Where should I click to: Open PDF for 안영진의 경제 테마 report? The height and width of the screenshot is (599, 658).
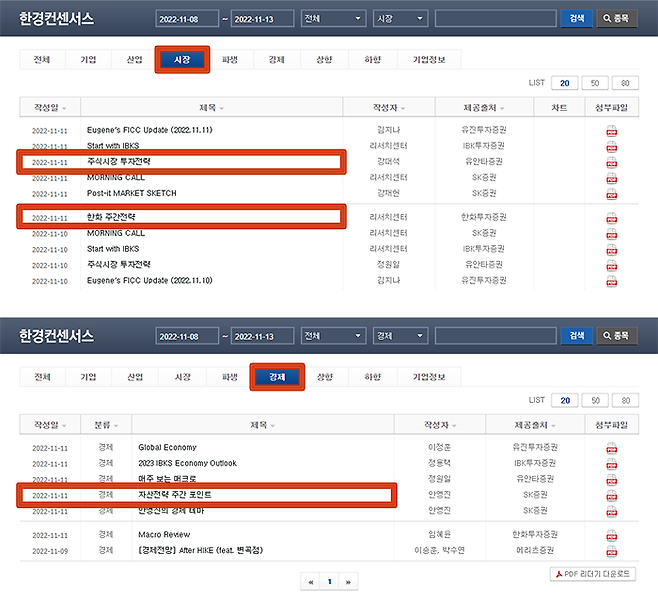[x=611, y=512]
